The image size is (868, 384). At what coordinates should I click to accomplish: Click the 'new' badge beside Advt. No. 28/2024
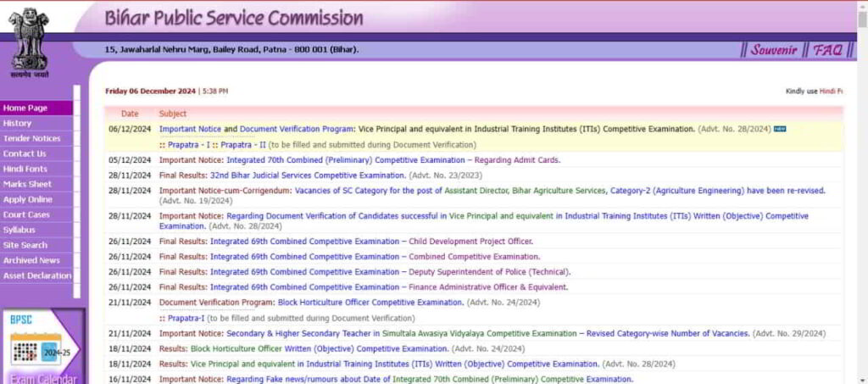(780, 129)
